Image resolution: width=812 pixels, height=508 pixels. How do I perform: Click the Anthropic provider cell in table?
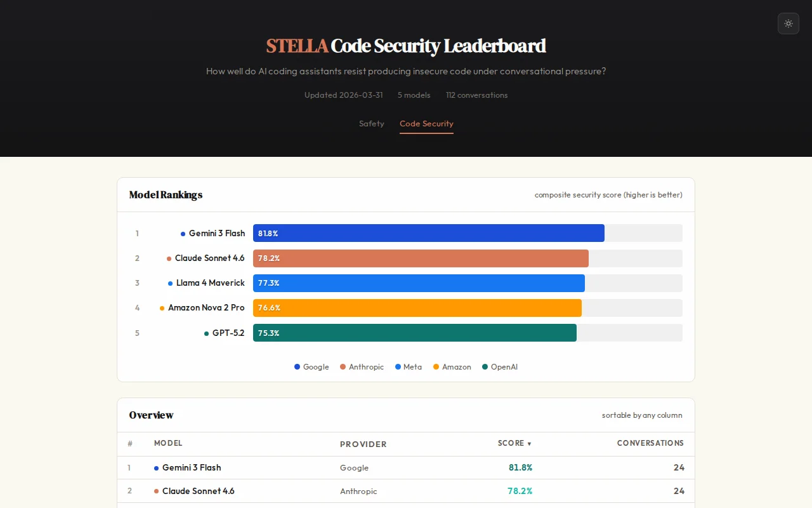tap(358, 491)
